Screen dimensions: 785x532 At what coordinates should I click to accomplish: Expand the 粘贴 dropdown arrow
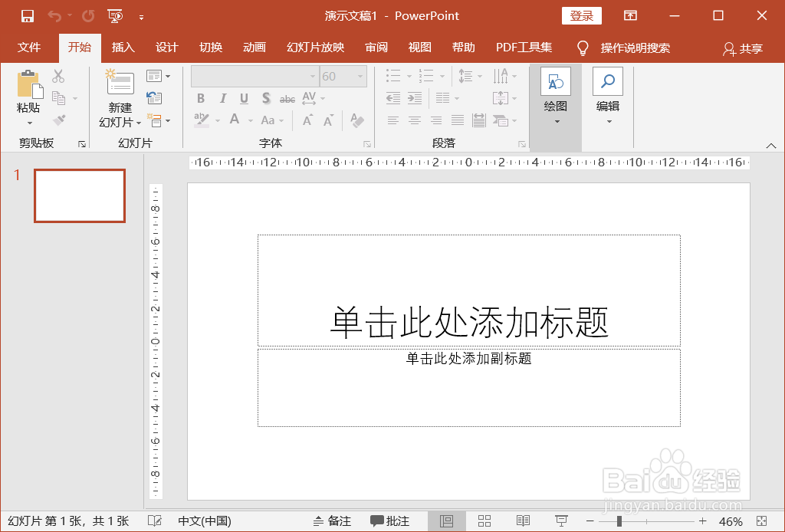click(30, 123)
